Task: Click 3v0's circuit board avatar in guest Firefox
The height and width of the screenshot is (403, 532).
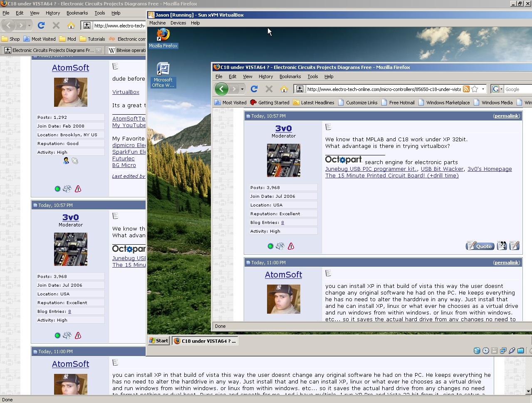Action: tap(284, 160)
